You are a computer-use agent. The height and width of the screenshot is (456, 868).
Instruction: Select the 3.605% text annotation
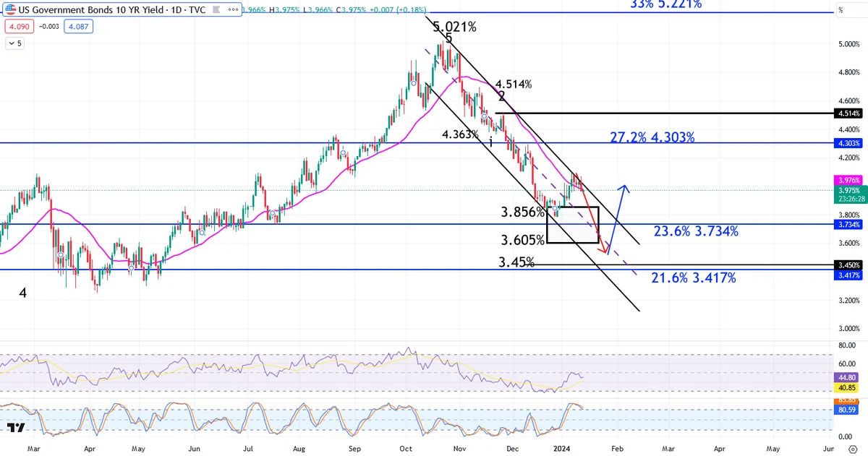[522, 240]
